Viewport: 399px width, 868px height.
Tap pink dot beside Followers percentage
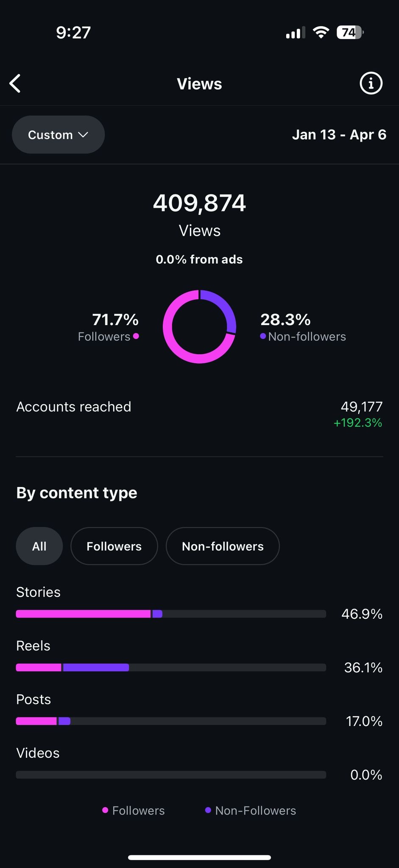tap(136, 336)
